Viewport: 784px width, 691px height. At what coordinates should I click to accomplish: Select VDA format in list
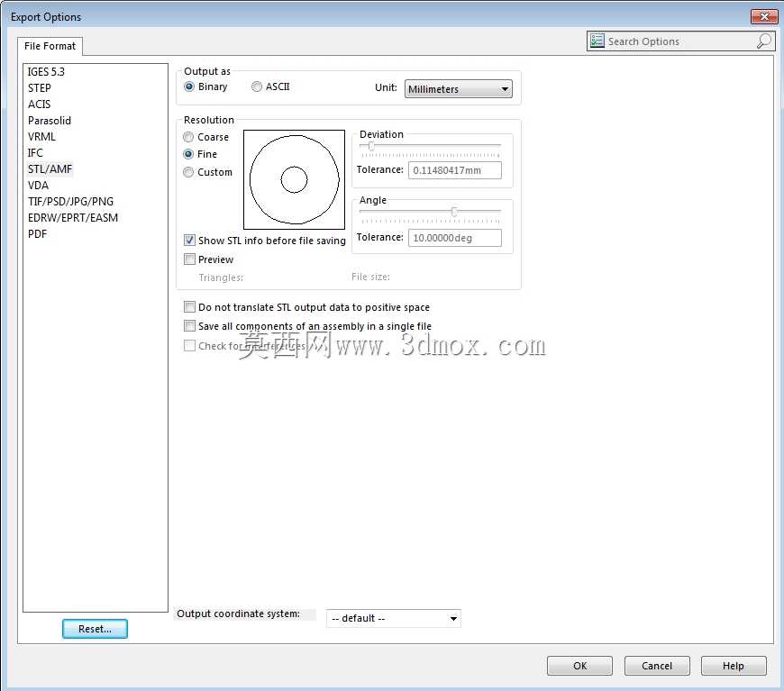click(x=38, y=185)
